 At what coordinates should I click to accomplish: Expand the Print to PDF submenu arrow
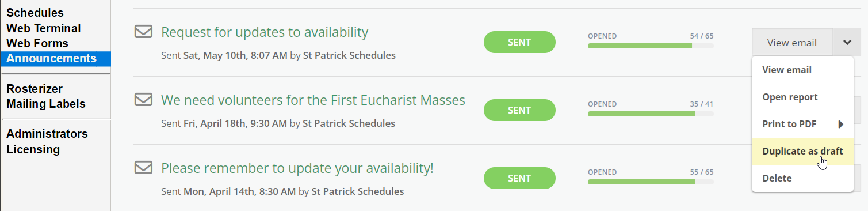(840, 124)
